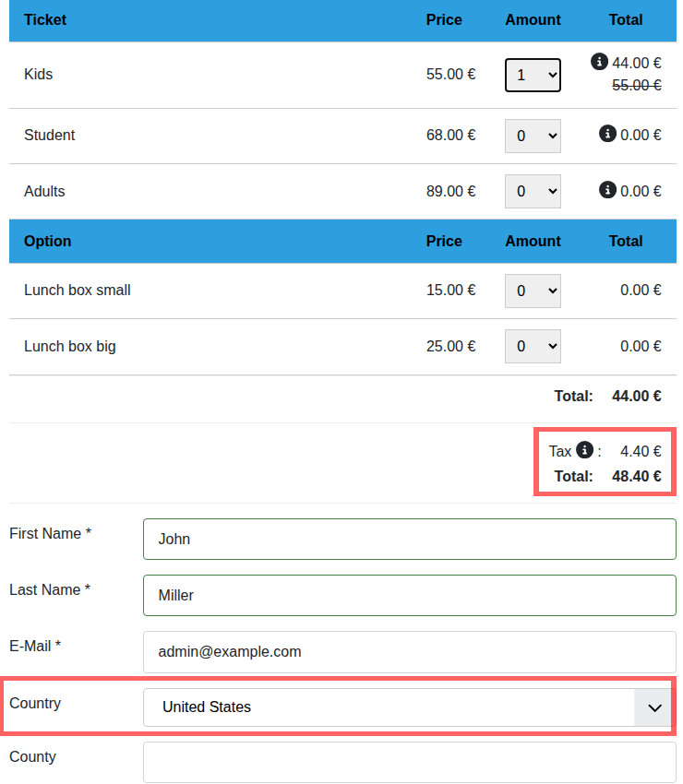
Task: Open the Adults ticket amount dropdown
Action: (x=533, y=192)
